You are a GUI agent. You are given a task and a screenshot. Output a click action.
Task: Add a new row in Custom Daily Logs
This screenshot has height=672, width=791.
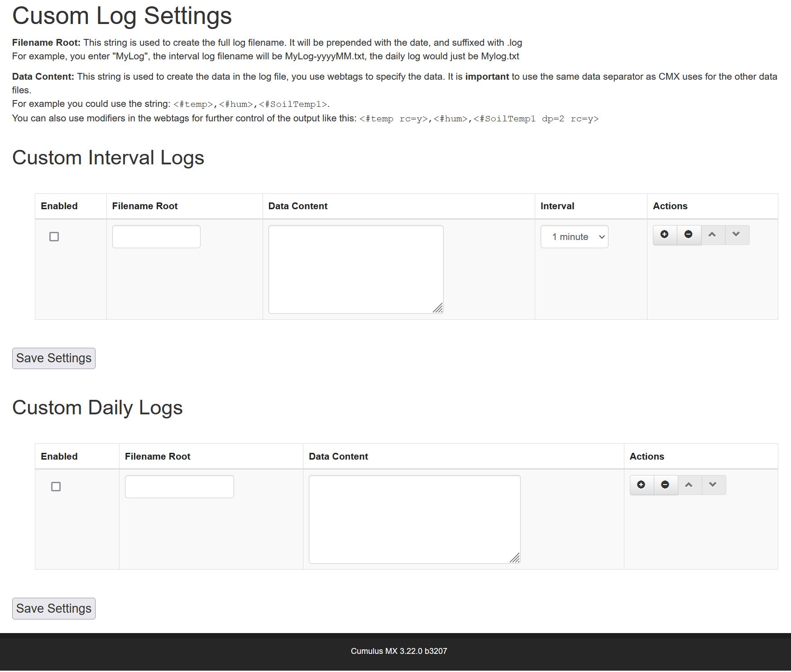(642, 485)
